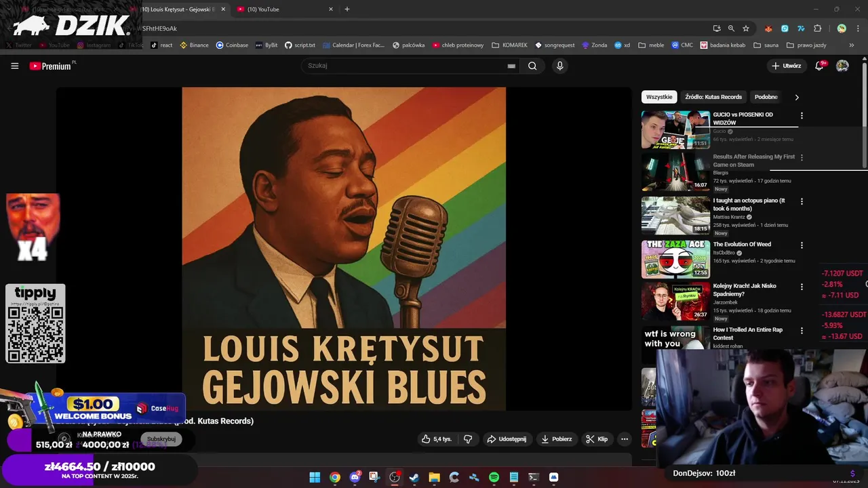The width and height of the screenshot is (868, 488).
Task: Click the Pobierz download button
Action: point(556,439)
